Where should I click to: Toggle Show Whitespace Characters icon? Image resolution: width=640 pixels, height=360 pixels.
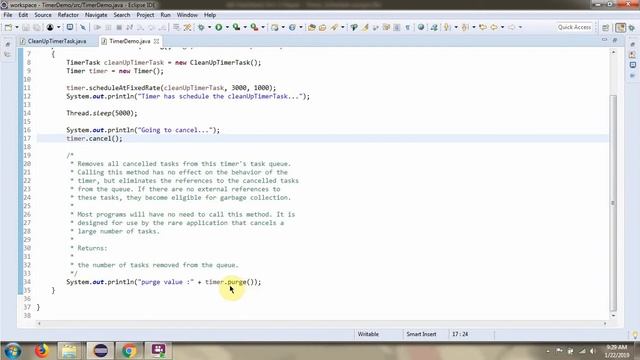407,27
